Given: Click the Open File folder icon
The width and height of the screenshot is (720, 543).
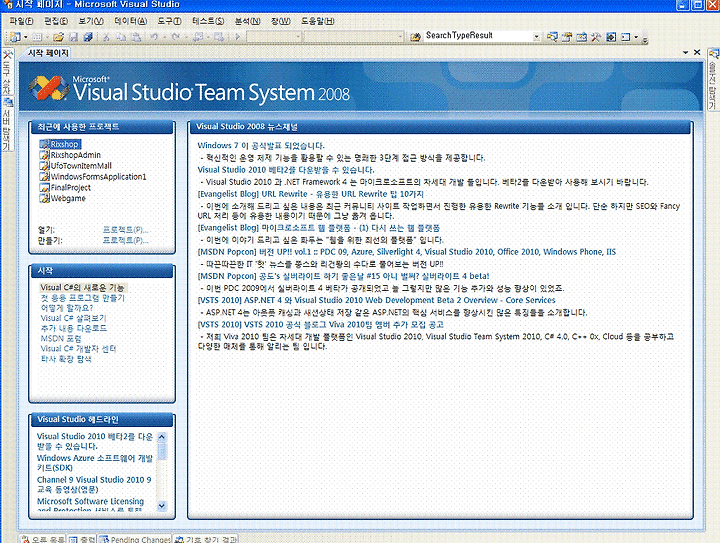Looking at the screenshot, I should [58, 37].
